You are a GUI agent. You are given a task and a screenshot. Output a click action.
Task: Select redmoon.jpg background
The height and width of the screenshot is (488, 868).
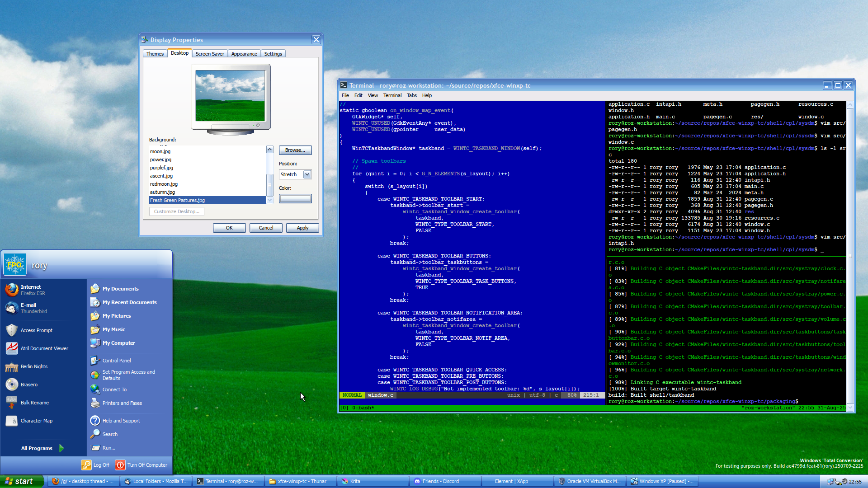[208, 184]
